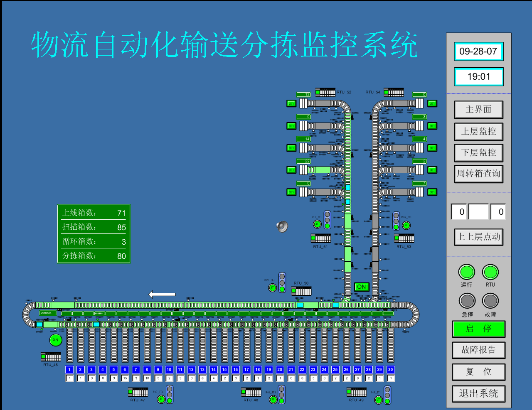532x410 pixels.
Task: Click the XN circle indicator below the main loop
Action: 55,340
